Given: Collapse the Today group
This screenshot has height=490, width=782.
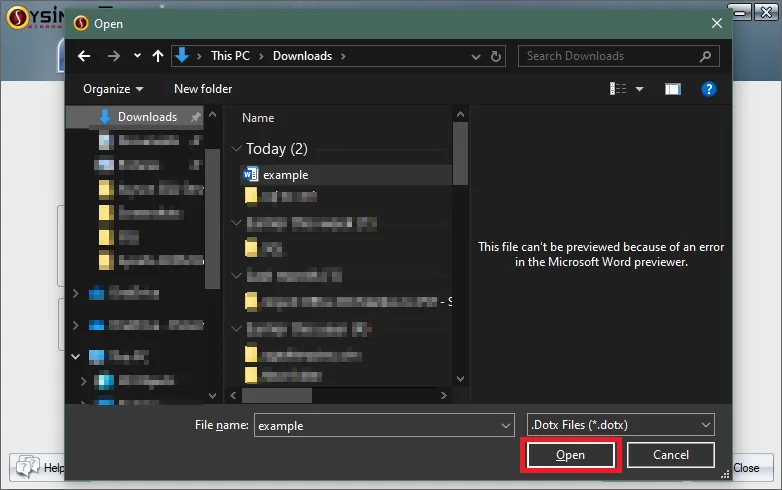Looking at the screenshot, I should [236, 149].
